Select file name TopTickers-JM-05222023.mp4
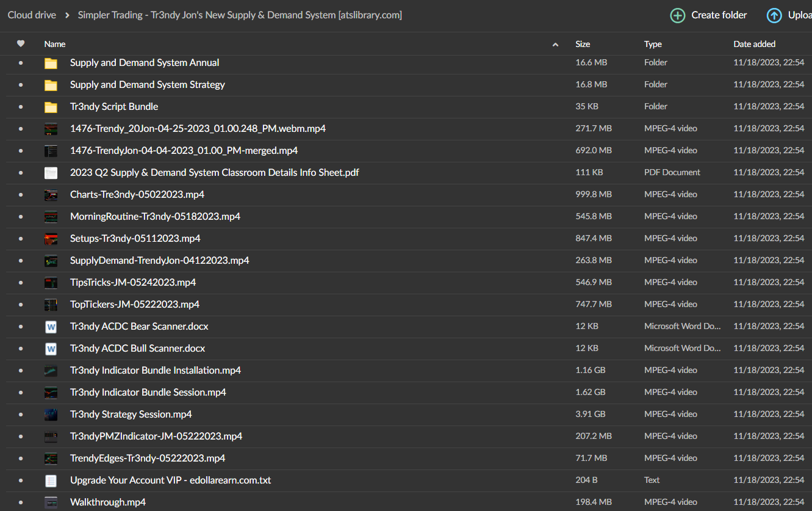 point(135,305)
